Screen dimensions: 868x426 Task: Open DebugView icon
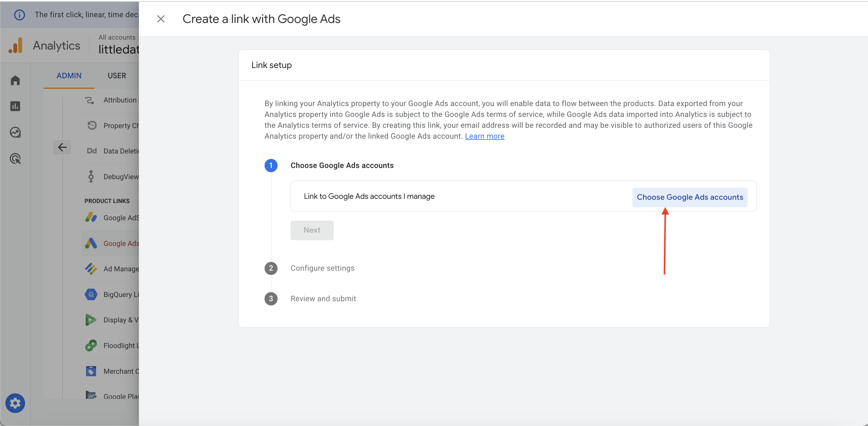pos(91,176)
